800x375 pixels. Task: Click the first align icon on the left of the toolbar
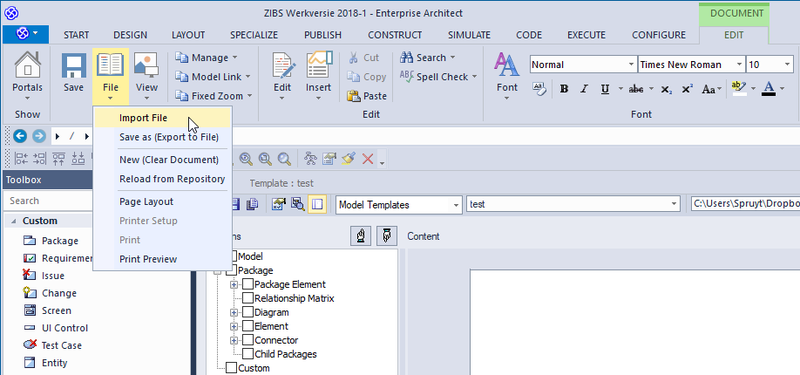(x=21, y=159)
